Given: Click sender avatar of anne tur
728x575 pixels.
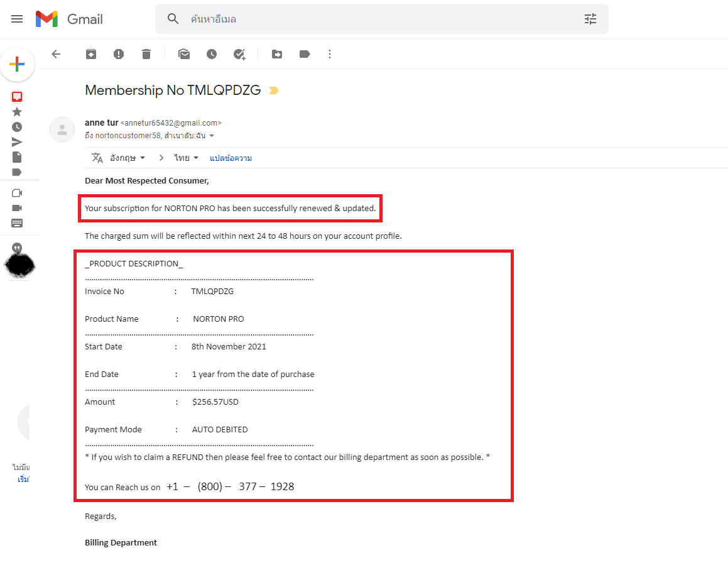Looking at the screenshot, I should pos(62,129).
